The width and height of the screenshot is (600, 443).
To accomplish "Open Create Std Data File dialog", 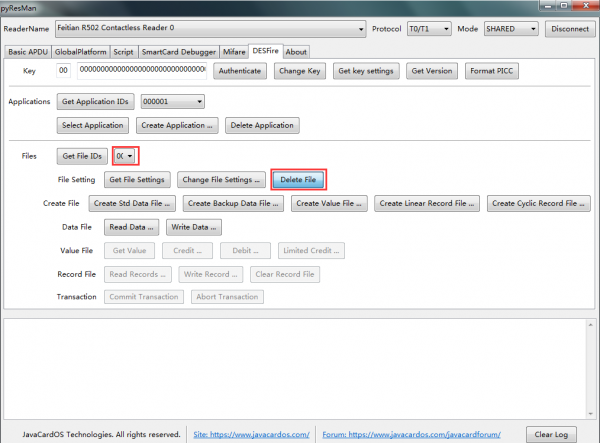I will coord(132,203).
